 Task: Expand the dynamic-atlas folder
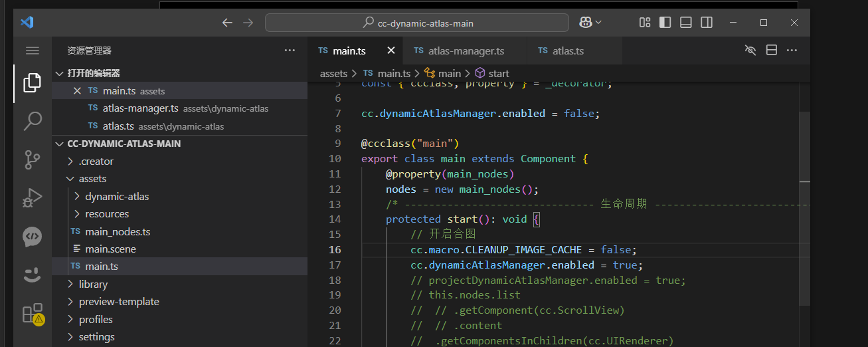pos(117,196)
